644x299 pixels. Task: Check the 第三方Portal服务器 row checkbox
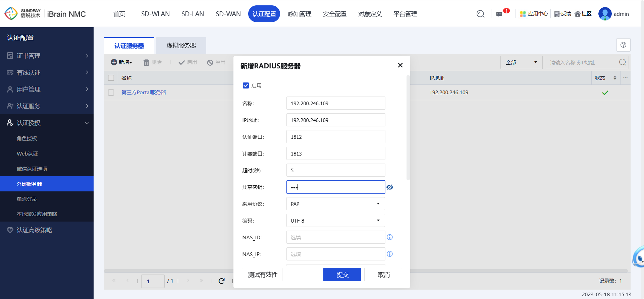click(x=111, y=93)
